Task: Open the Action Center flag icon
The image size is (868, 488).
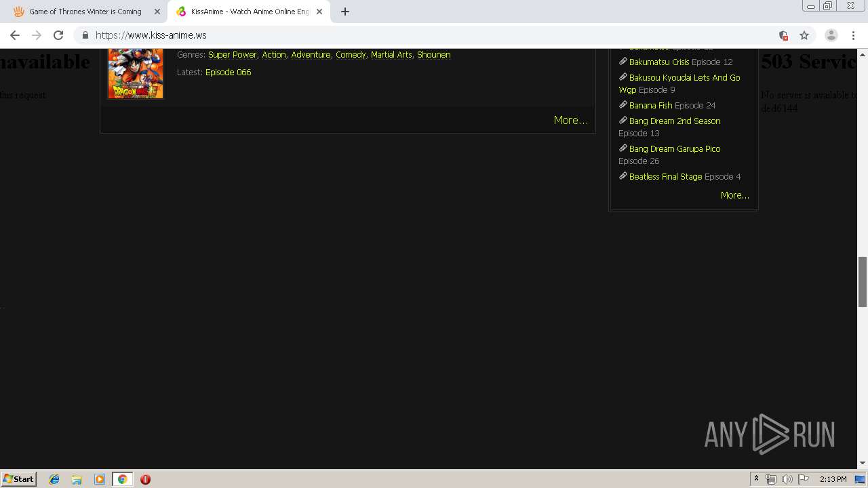Action: [x=804, y=479]
